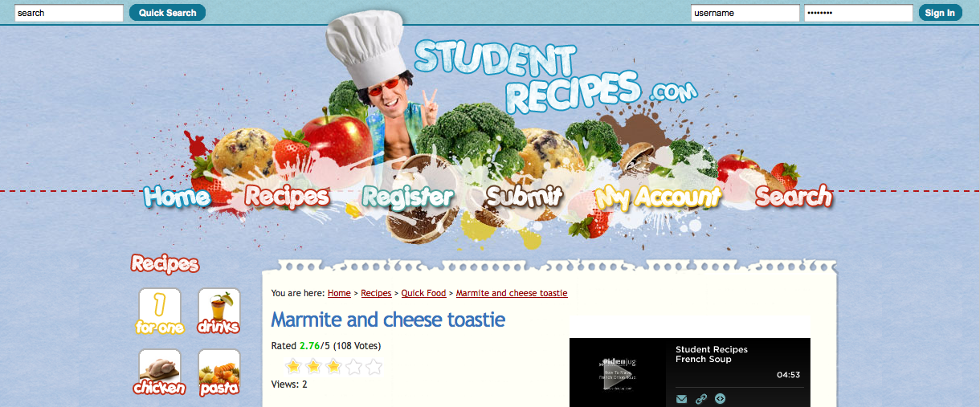The height and width of the screenshot is (407, 980).
Task: Click the username input field
Action: (745, 13)
